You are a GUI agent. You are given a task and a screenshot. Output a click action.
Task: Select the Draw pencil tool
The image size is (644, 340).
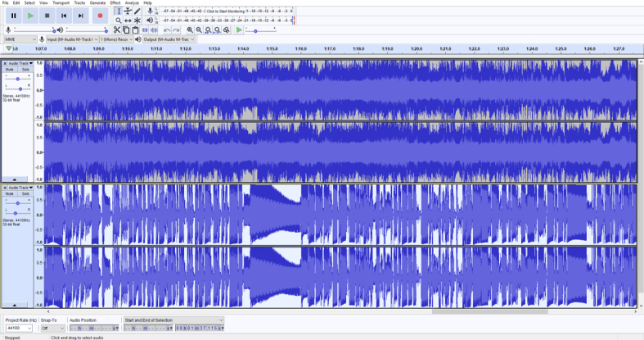(137, 11)
